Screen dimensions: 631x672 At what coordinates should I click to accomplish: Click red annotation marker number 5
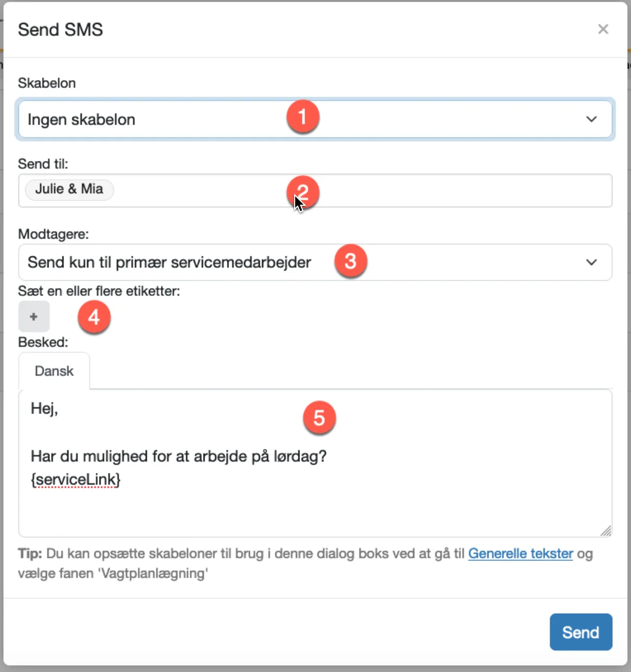tap(319, 418)
